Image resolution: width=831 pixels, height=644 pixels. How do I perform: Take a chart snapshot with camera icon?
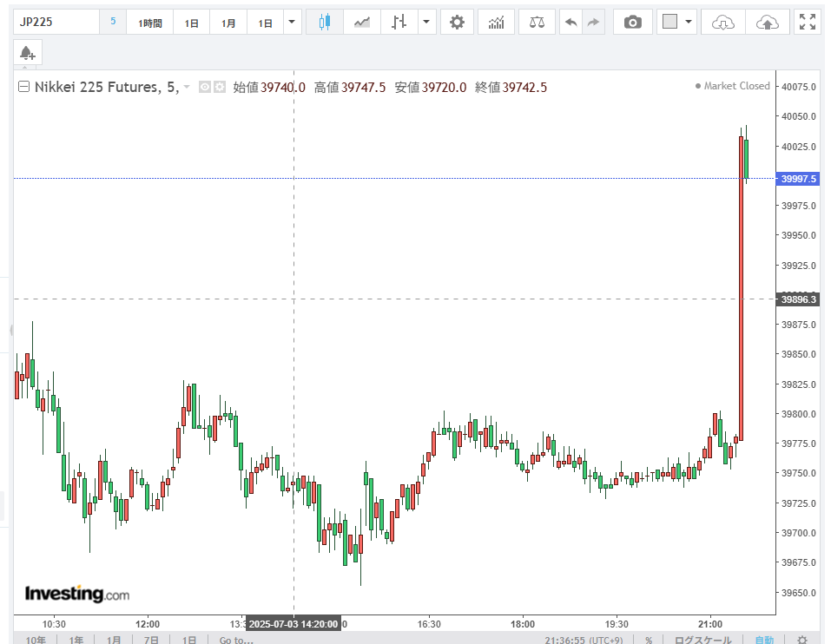pos(633,23)
